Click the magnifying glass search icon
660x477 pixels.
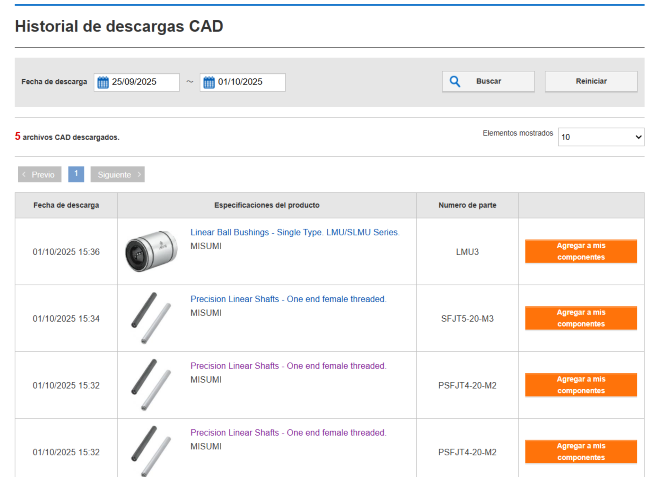click(455, 81)
